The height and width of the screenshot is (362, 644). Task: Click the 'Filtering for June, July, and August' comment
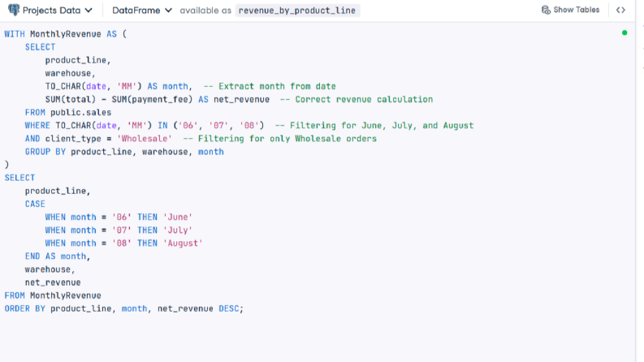(374, 126)
